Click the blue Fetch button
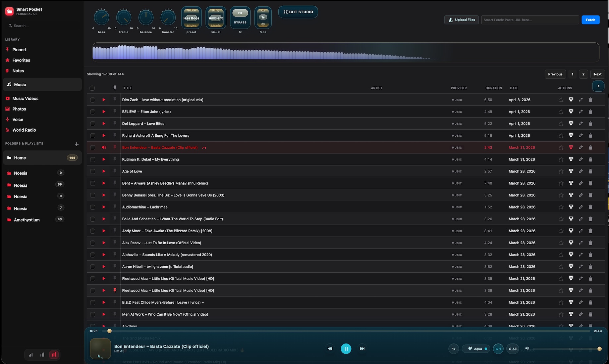The width and height of the screenshot is (609, 364). coord(590,20)
